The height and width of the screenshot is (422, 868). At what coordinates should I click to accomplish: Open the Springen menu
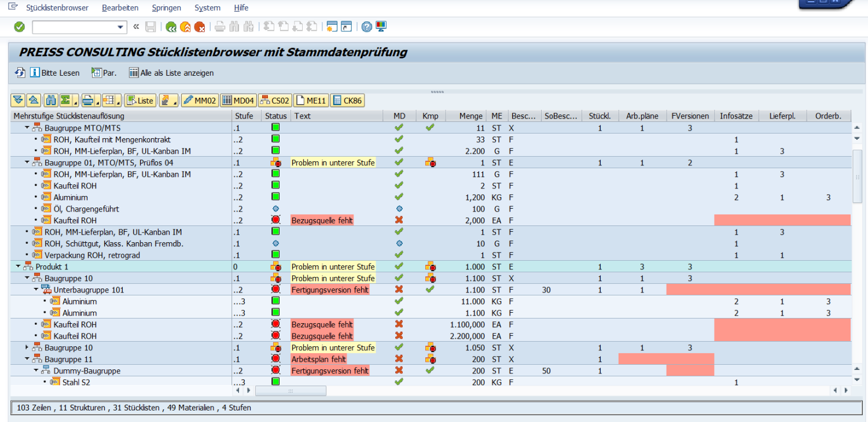[x=166, y=8]
